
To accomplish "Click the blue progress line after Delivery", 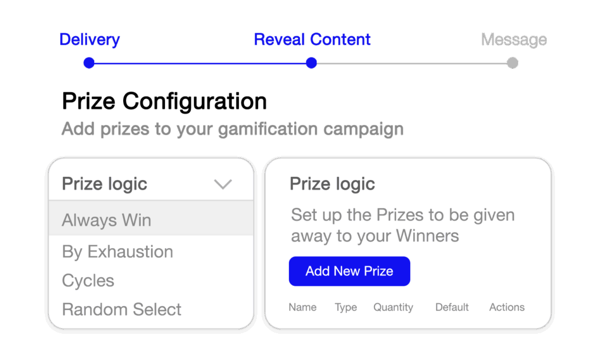I will 200,63.
